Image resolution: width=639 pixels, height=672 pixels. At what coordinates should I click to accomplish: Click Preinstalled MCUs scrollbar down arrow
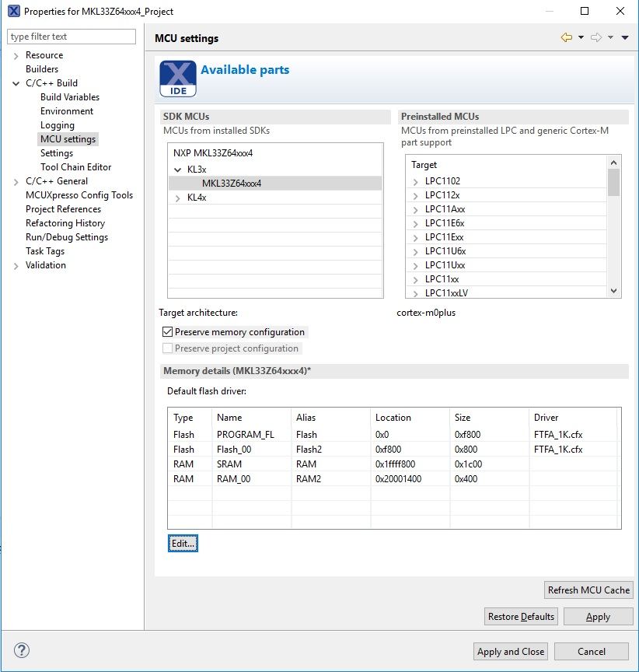[613, 291]
